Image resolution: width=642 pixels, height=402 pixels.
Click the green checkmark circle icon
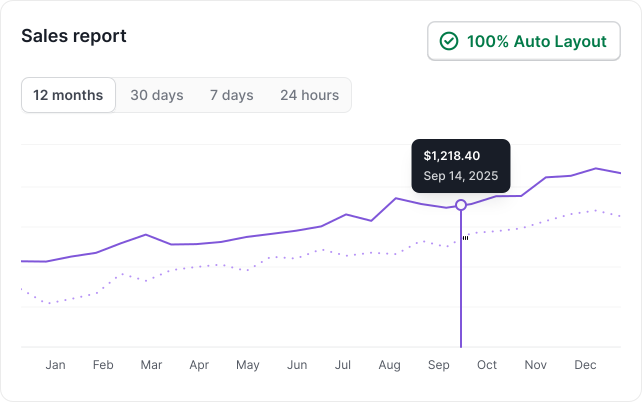point(449,42)
